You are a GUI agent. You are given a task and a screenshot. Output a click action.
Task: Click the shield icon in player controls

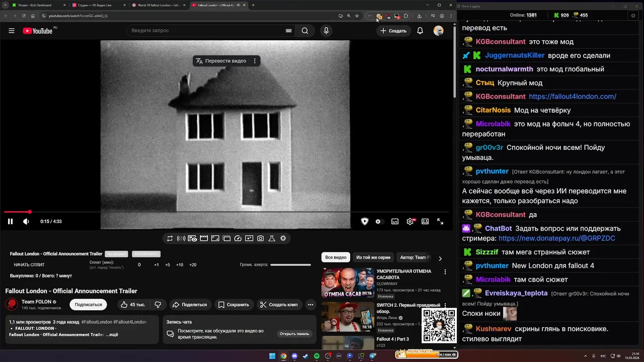365,221
